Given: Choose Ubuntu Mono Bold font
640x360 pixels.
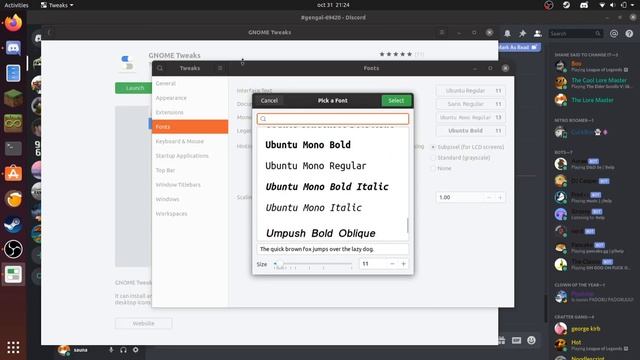Looking at the screenshot, I should point(333,145).
